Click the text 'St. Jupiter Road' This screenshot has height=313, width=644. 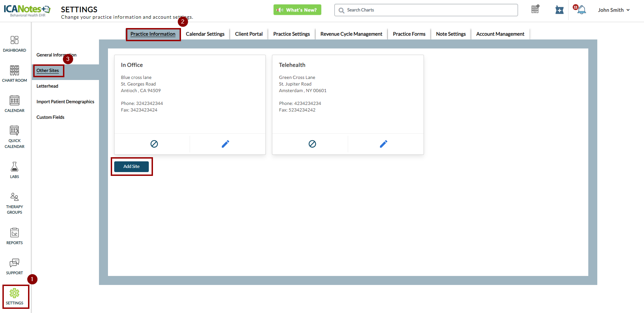tap(295, 84)
